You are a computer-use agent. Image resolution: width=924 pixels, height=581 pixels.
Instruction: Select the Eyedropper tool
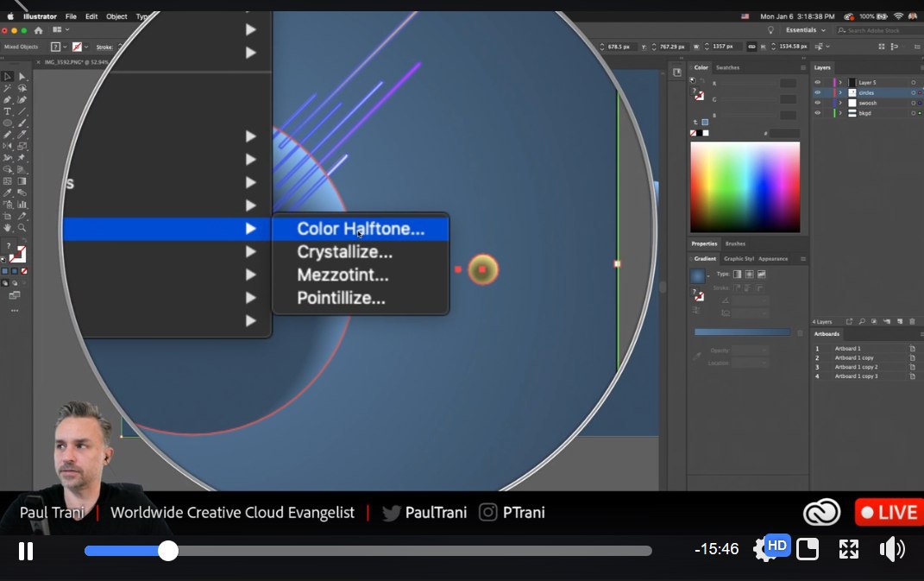[8, 193]
